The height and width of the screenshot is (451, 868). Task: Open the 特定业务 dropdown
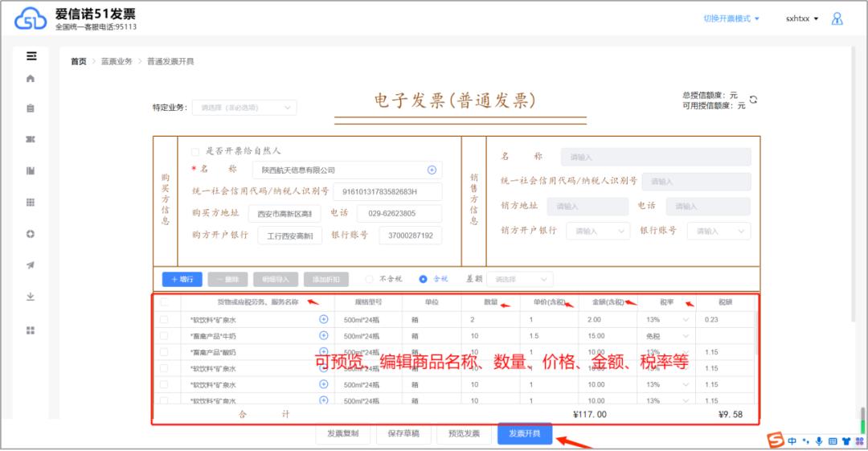[244, 108]
